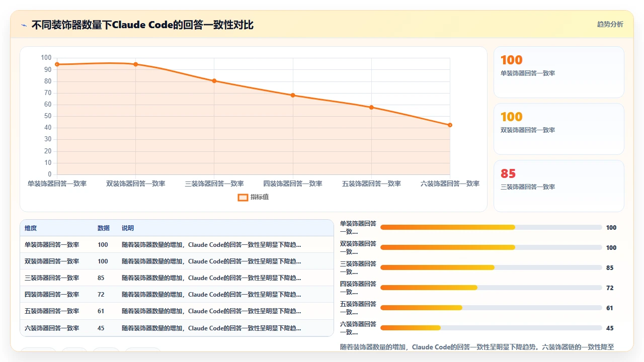Sort by the 维度 table column header
Viewport: 644px width, 362px height.
point(31,228)
